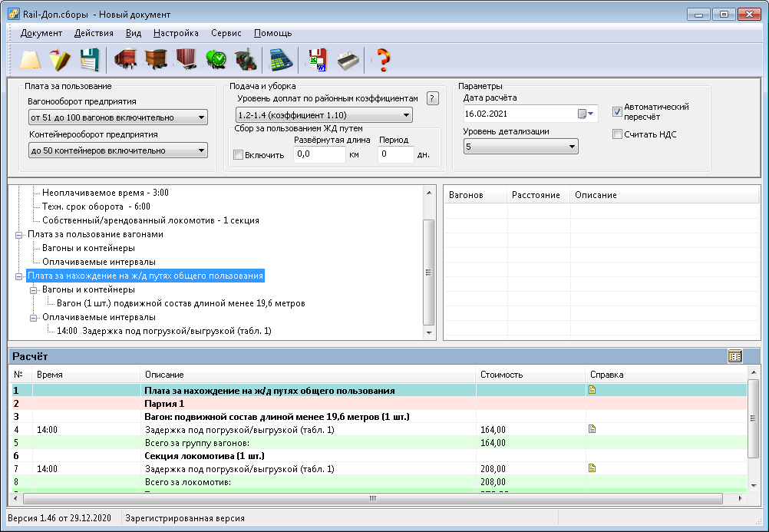Open the Действия menu
The image size is (769, 532).
tap(94, 33)
